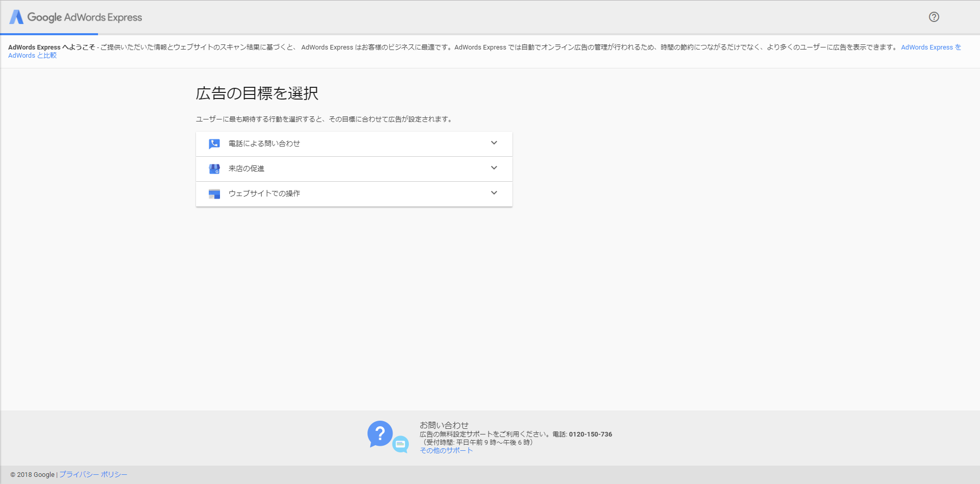Viewport: 980px width, 484px height.
Task: Open the help question mark icon
Action: click(x=934, y=17)
